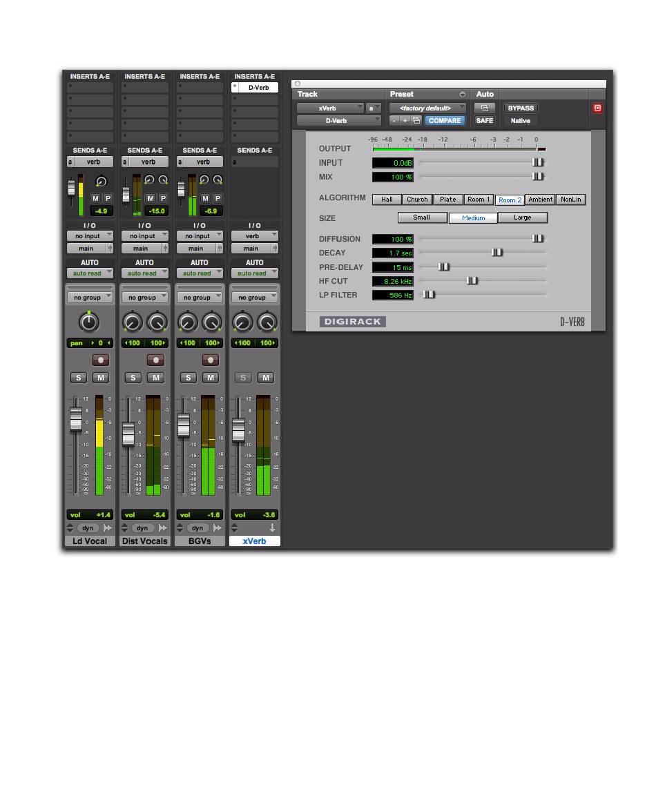The height and width of the screenshot is (812, 656).
Task: Click the output arrow icon on xVerb track
Action: (x=272, y=528)
